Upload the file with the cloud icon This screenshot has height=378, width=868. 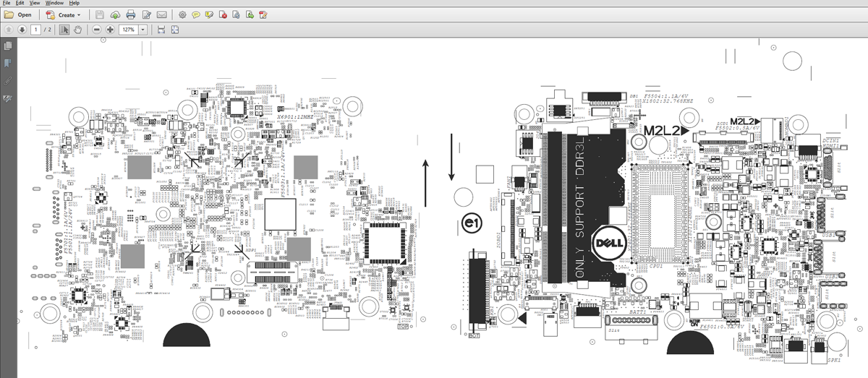point(115,14)
